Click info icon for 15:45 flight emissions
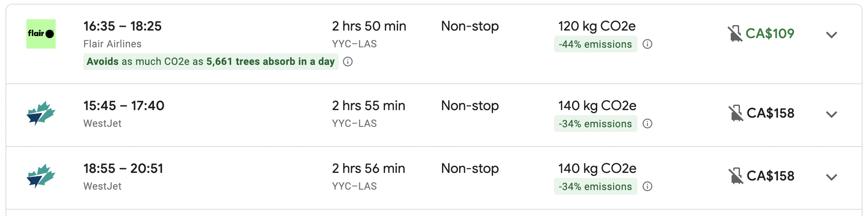This screenshot has width=868, height=216. [647, 124]
